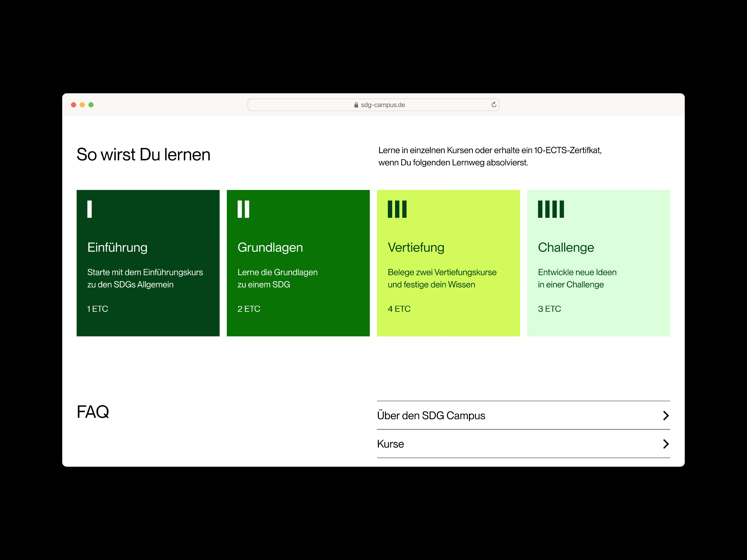Viewport: 747px width, 560px height.
Task: Click the sdg-campus.de address field
Action: (383, 105)
